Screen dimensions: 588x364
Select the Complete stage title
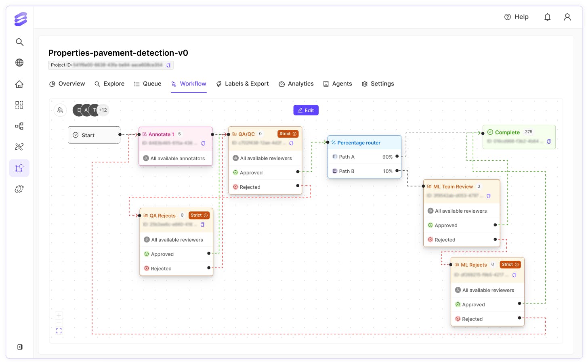507,132
